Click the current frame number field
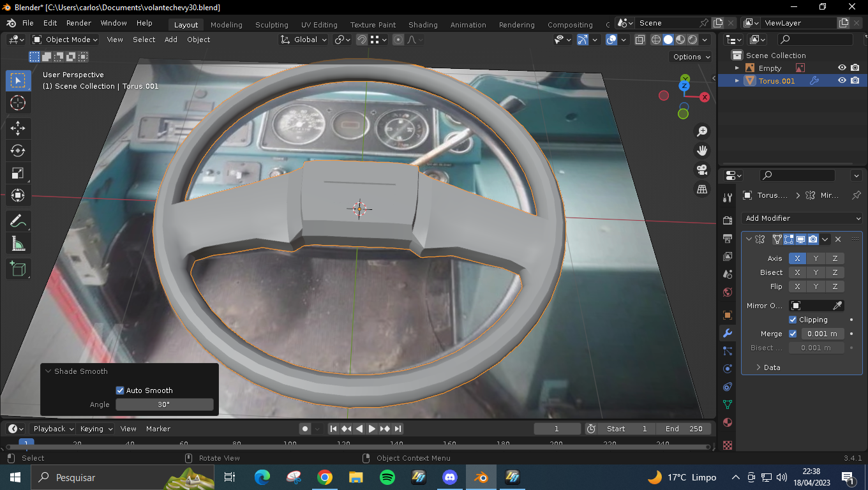This screenshot has width=868, height=490. click(x=557, y=429)
